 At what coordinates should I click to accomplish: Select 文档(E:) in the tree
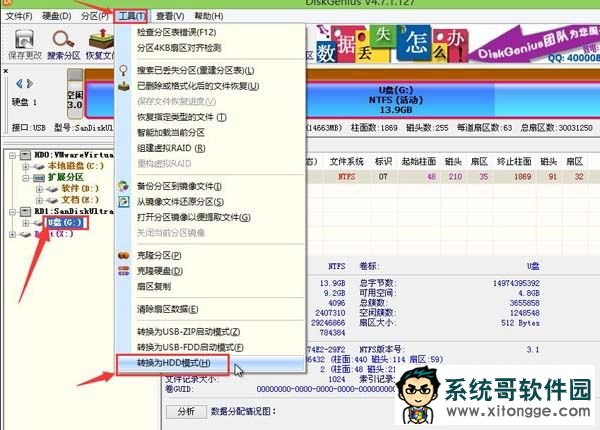pyautogui.click(x=80, y=200)
